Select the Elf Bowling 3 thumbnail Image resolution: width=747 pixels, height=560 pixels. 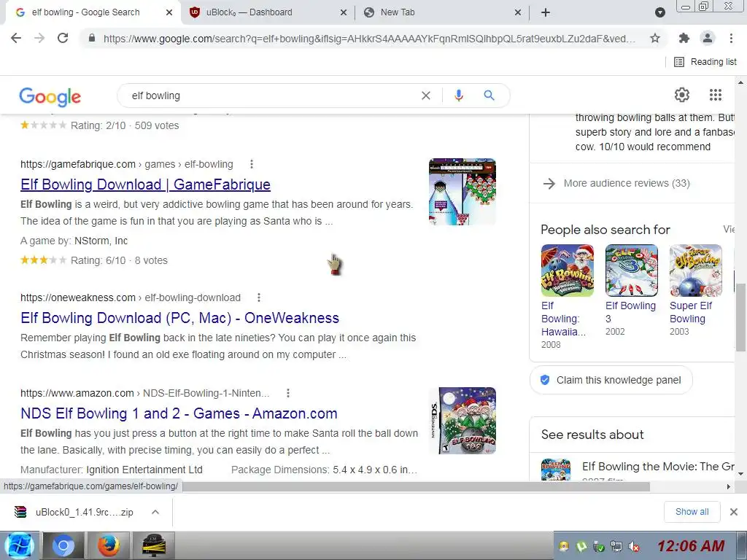click(631, 271)
